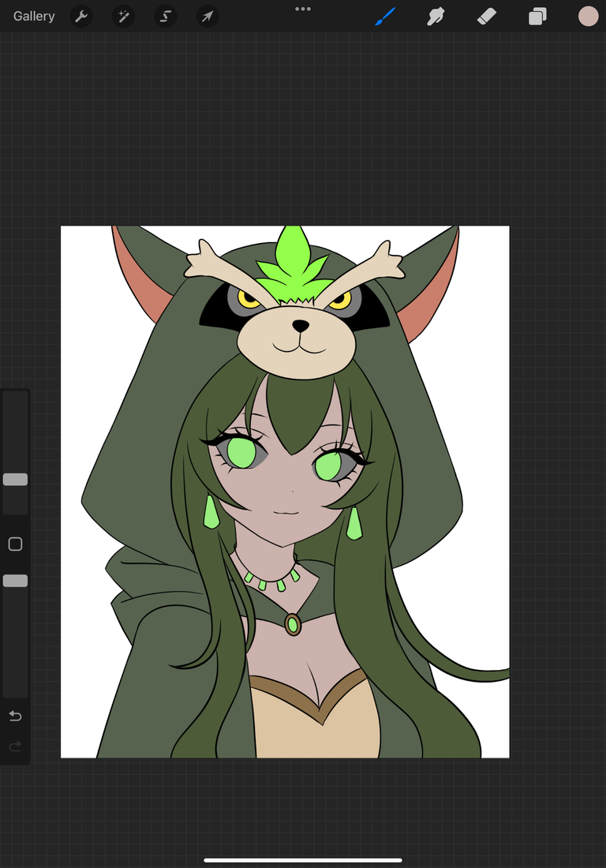Tap the three-dot menu at top center
The image size is (606, 868).
pos(303,9)
